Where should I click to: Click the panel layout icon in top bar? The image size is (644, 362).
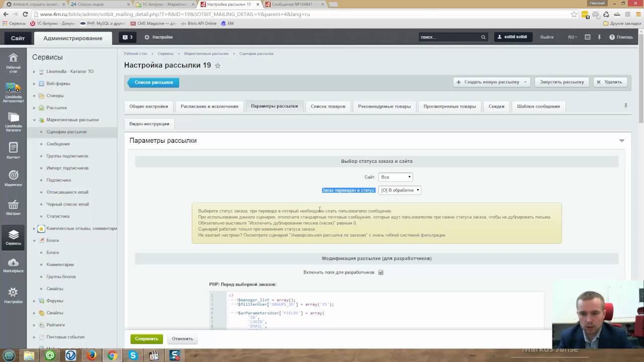(x=587, y=37)
